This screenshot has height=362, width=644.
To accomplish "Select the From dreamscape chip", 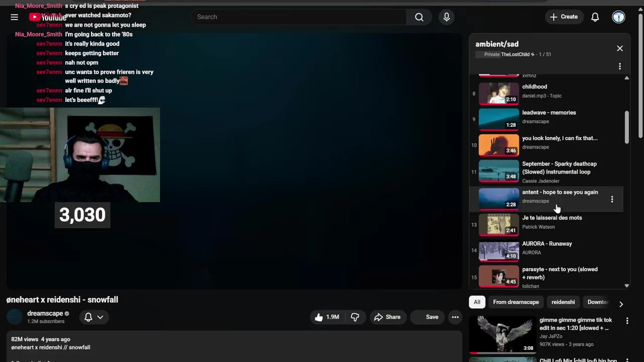I will click(516, 302).
